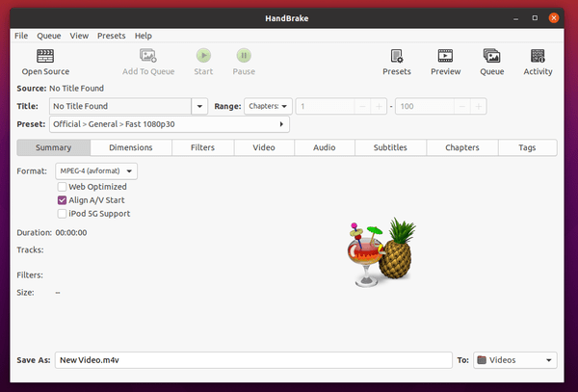Click the Open Source clapperboard icon

(x=45, y=56)
